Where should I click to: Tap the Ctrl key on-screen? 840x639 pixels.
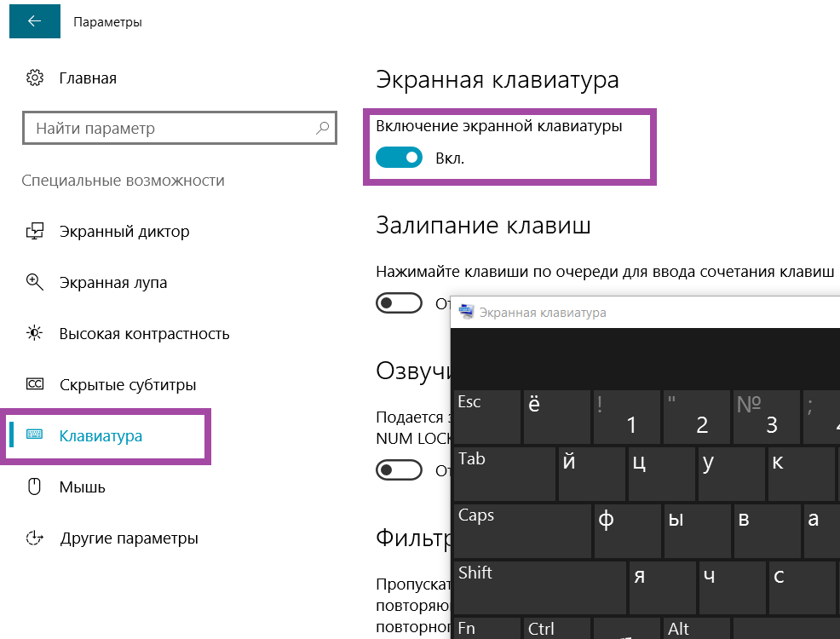pyautogui.click(x=557, y=628)
